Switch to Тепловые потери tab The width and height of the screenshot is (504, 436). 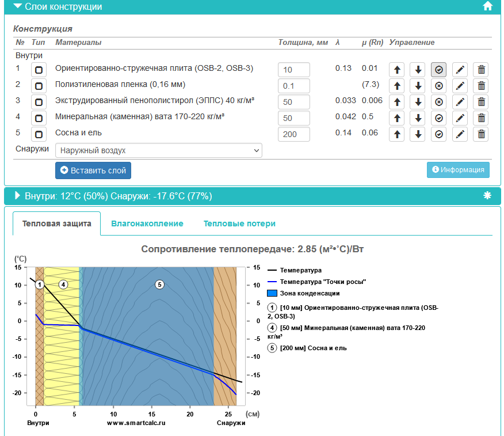point(239,223)
